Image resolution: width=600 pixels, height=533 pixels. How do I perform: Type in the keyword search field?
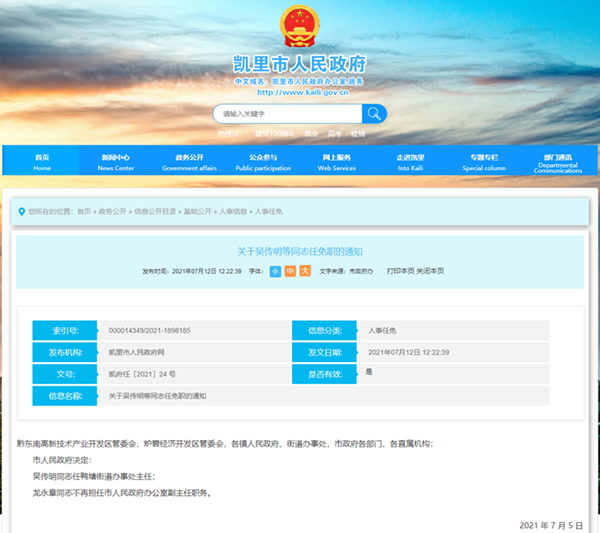(x=287, y=114)
